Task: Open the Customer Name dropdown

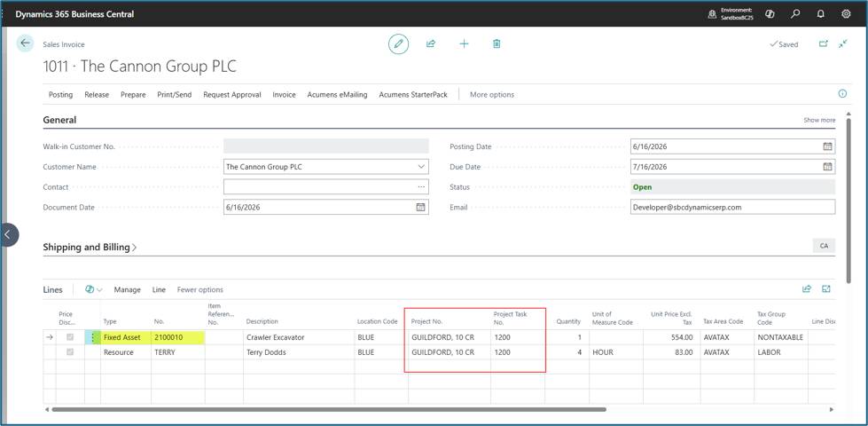Action: 421,167
